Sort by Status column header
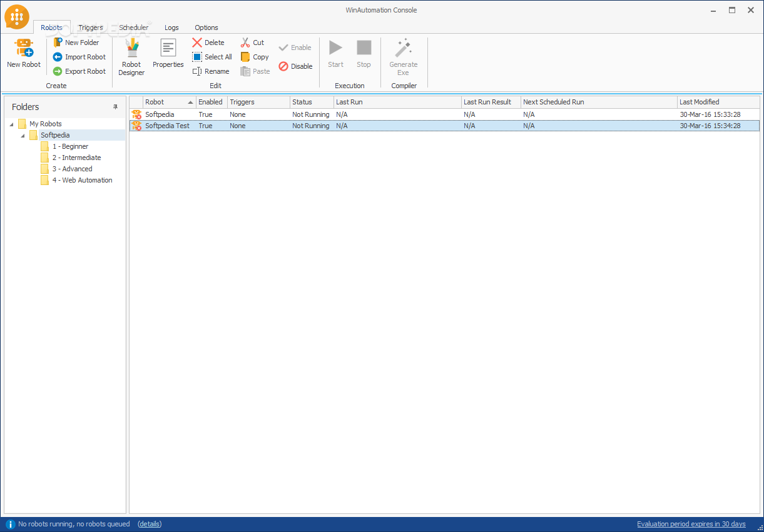 pyautogui.click(x=312, y=102)
